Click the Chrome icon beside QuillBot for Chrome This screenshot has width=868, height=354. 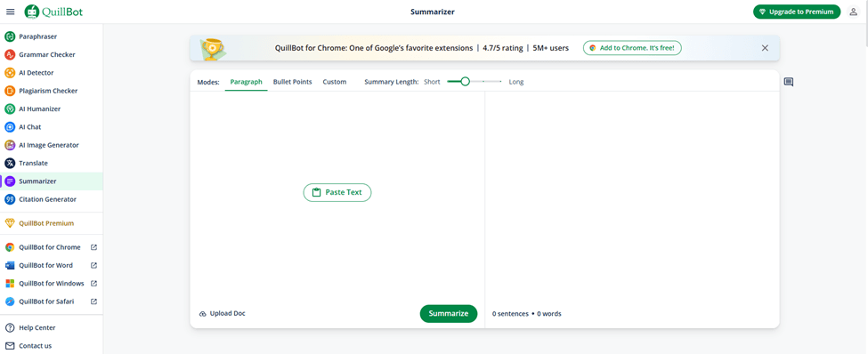point(10,247)
